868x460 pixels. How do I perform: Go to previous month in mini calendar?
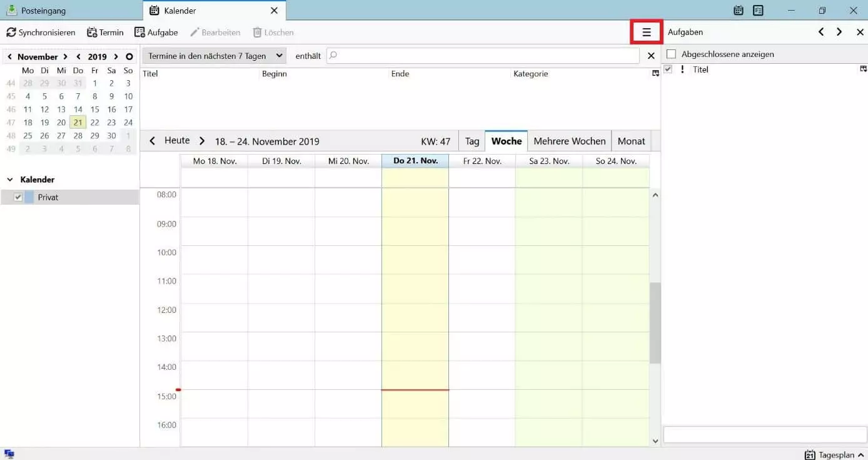[9, 56]
